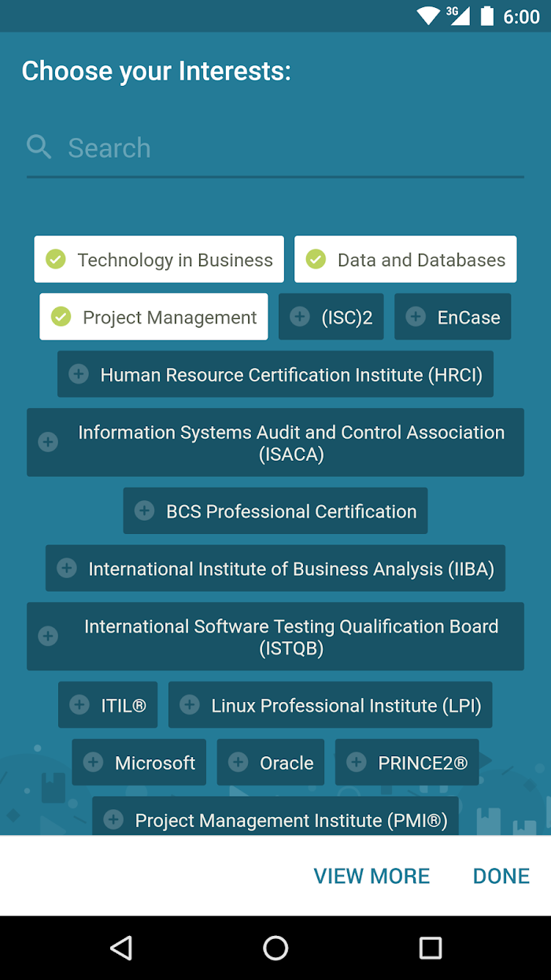Add EnCase via its plus icon
Viewport: 551px width, 980px height.
tap(415, 317)
